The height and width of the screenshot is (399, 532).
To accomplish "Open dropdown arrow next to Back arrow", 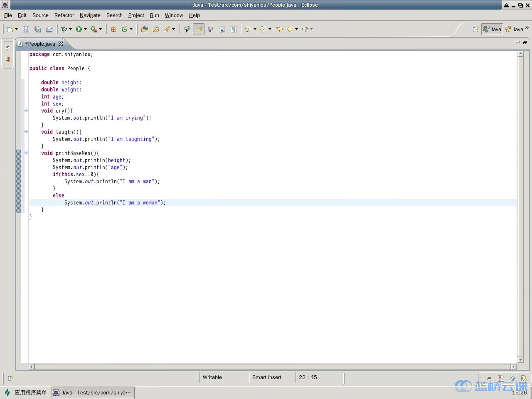I will tap(296, 29).
